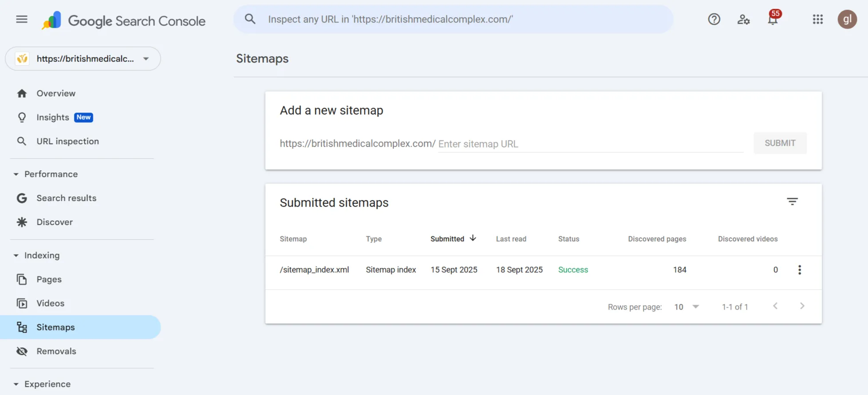This screenshot has height=395, width=868.
Task: Navigate to Removals page
Action: [56, 351]
